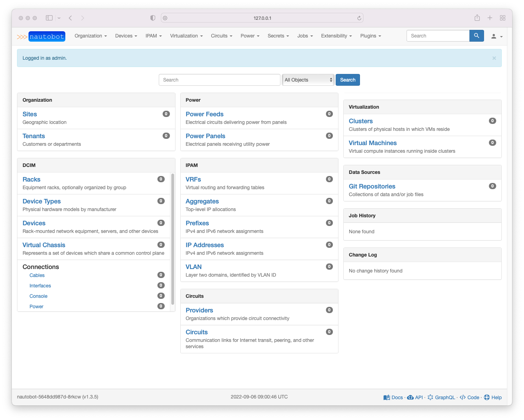The height and width of the screenshot is (420, 524).
Task: Open the Jobs menu
Action: click(304, 36)
